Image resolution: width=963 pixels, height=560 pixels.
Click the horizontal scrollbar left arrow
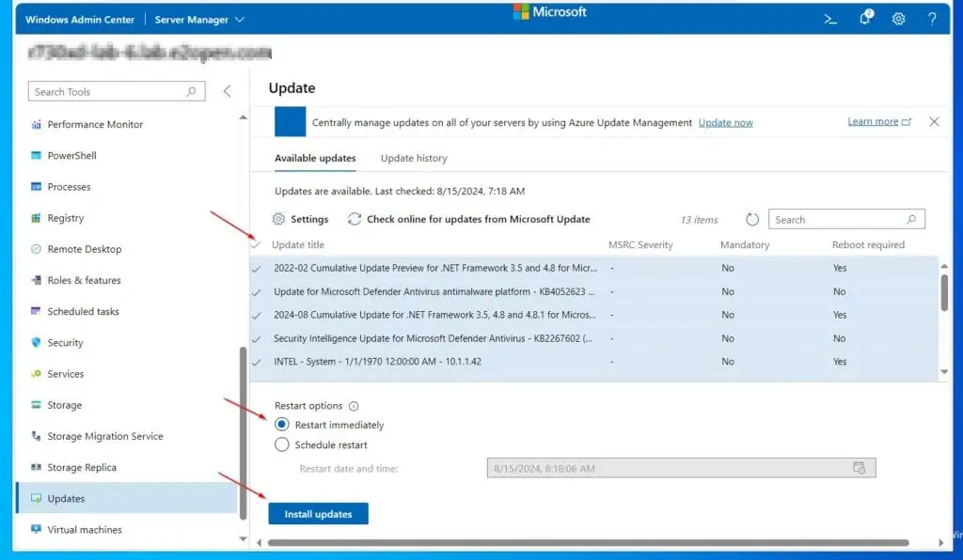click(x=260, y=543)
